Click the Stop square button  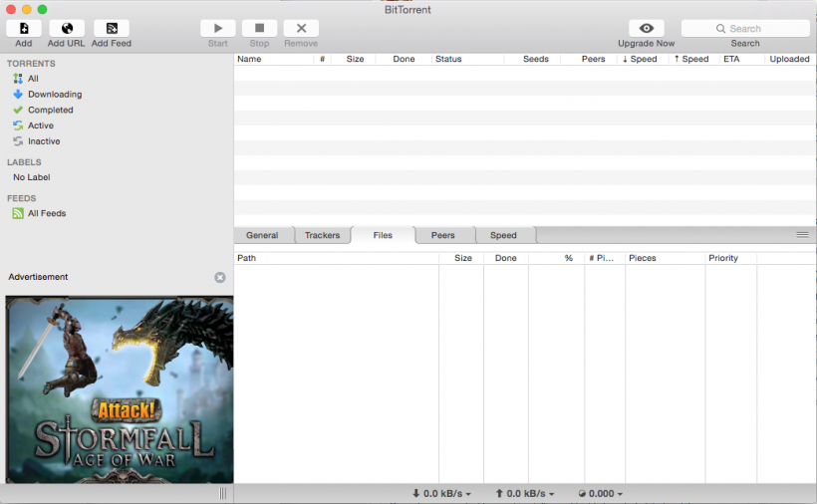(x=259, y=28)
